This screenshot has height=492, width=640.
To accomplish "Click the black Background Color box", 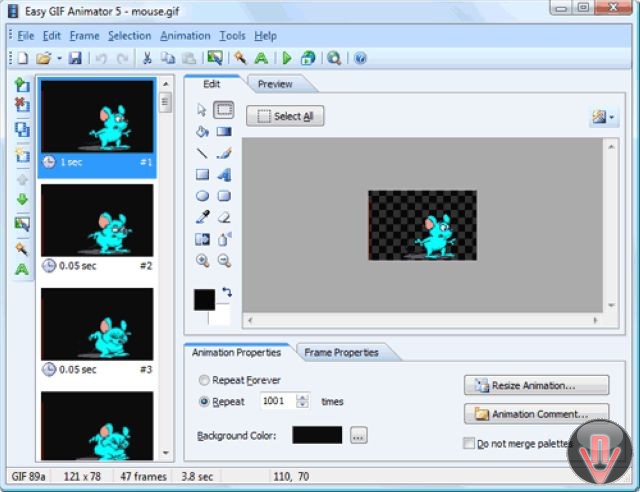I will coord(317,435).
